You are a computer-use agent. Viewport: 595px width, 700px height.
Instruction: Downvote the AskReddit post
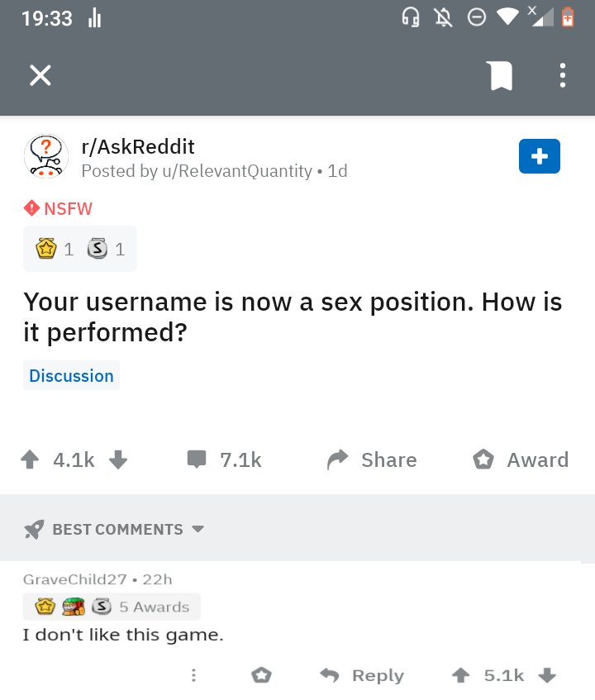pyautogui.click(x=118, y=460)
